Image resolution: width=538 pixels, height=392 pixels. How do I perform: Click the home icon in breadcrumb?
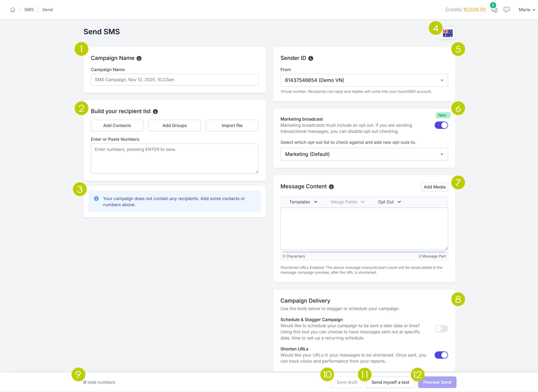coord(13,10)
